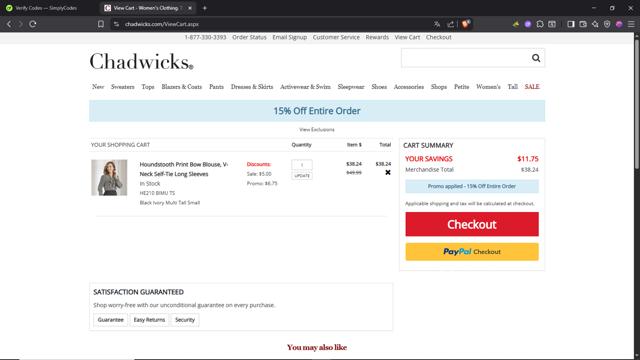The height and width of the screenshot is (360, 640).
Task: Pay with PayPal Checkout button
Action: [472, 252]
